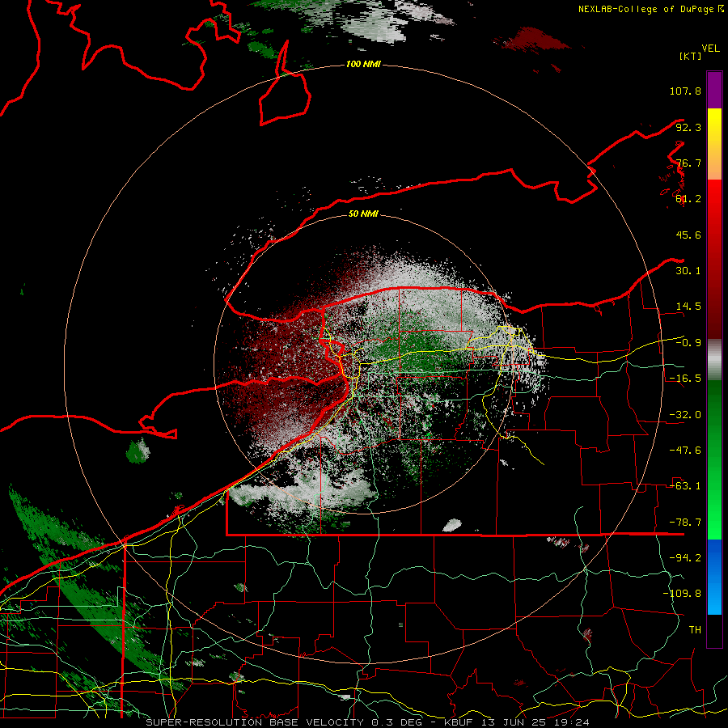Image resolution: width=728 pixels, height=728 pixels.
Task: Click the 45.6 scale value
Action: pyautogui.click(x=688, y=235)
